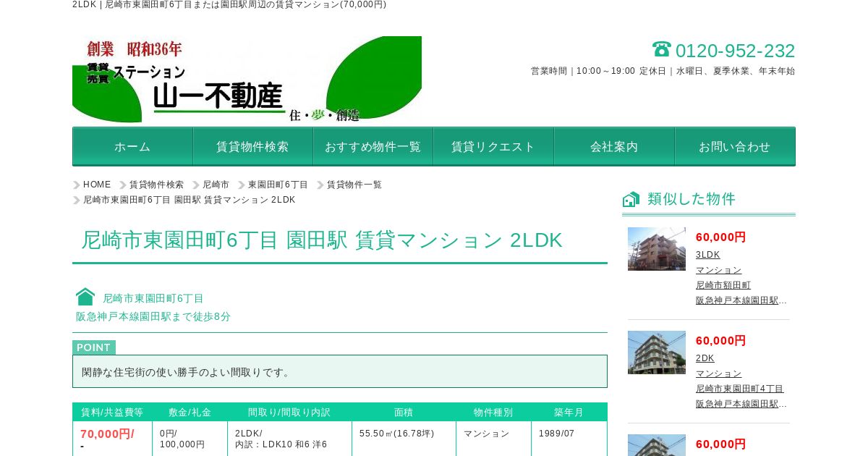Follow the 尼崎市 breadcrumb link
The height and width of the screenshot is (456, 868).
pos(216,185)
